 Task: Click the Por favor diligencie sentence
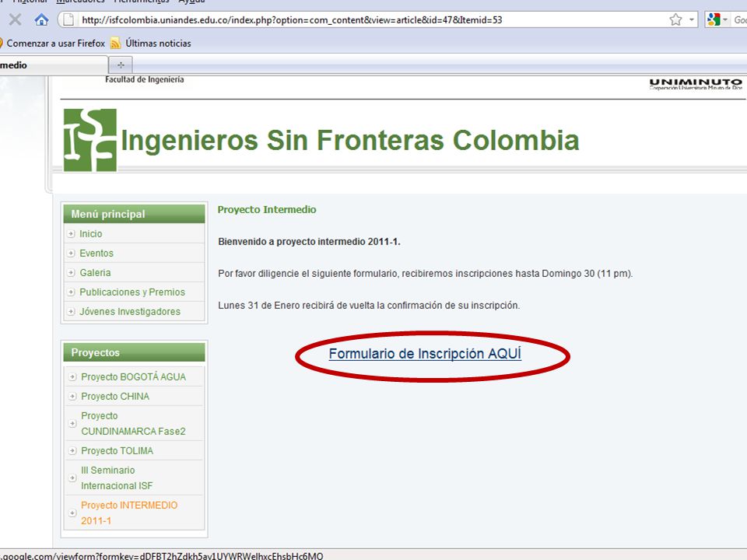(x=426, y=274)
